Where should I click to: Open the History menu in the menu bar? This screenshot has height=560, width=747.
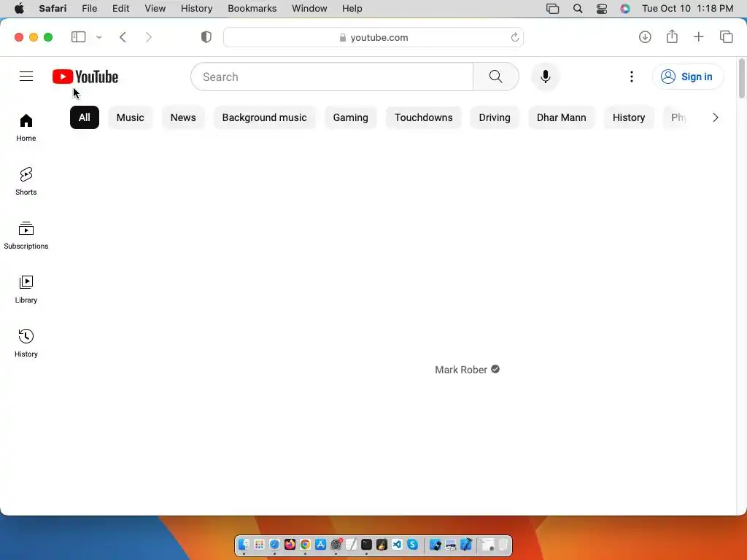pyautogui.click(x=196, y=9)
